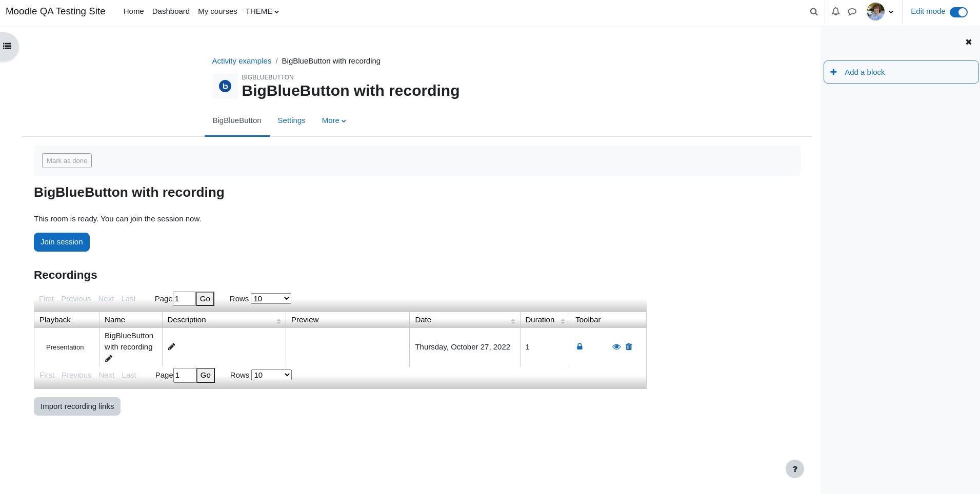Edit the recording description pencil icon
Image resolution: width=980 pixels, height=494 pixels.
(x=172, y=347)
